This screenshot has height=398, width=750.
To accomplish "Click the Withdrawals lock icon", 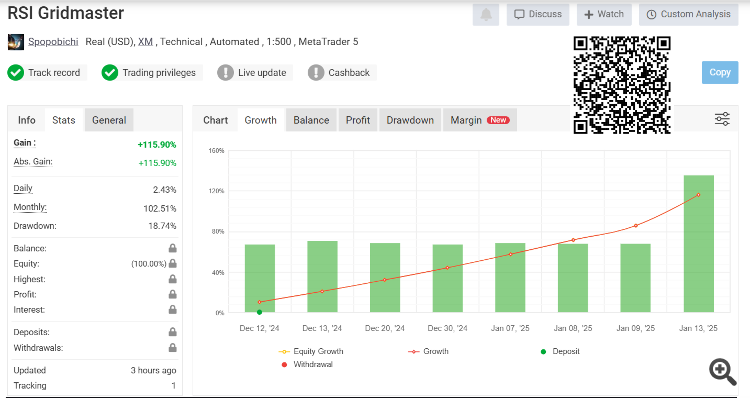I will [x=173, y=348].
